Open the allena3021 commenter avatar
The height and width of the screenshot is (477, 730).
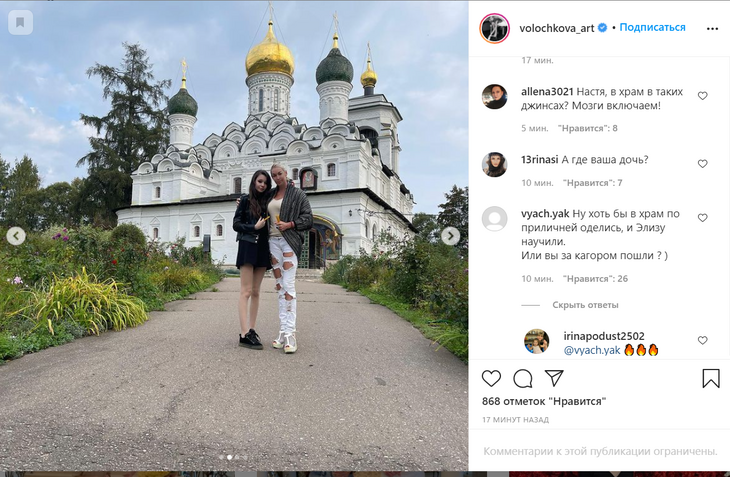point(494,97)
